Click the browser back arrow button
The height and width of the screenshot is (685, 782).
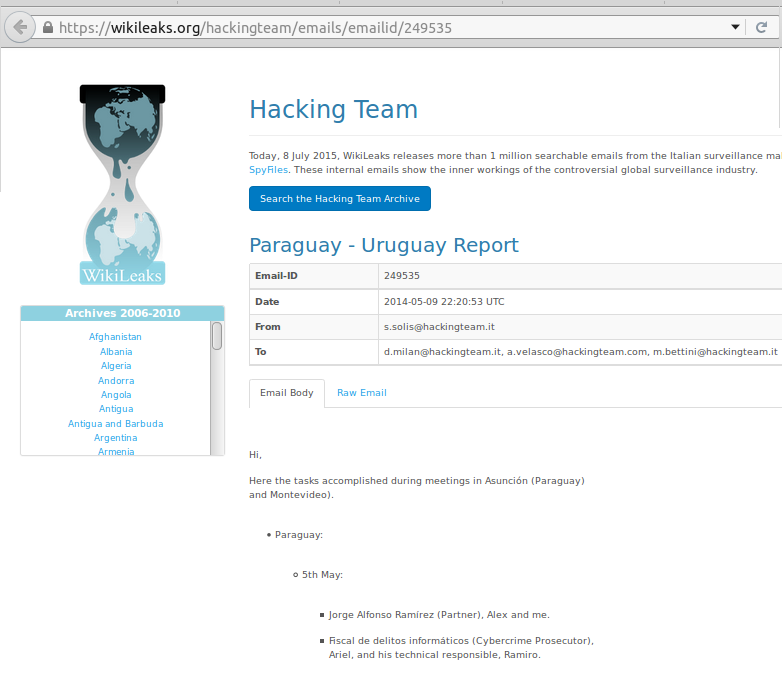(x=20, y=27)
